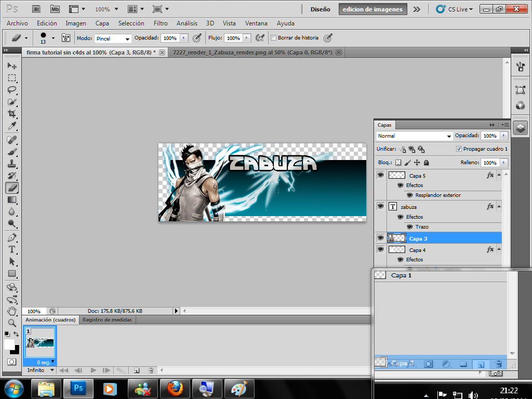Select the Zoom tool in toolbox
The height and width of the screenshot is (399, 532).
click(x=12, y=323)
